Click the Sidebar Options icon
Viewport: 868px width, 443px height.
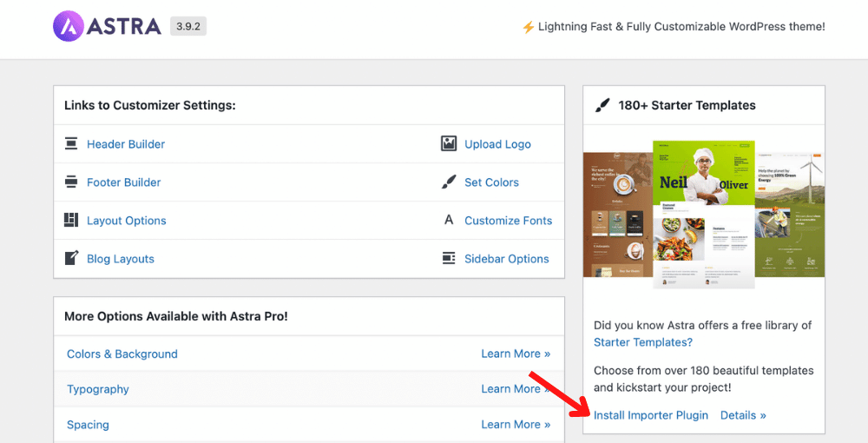click(x=449, y=259)
